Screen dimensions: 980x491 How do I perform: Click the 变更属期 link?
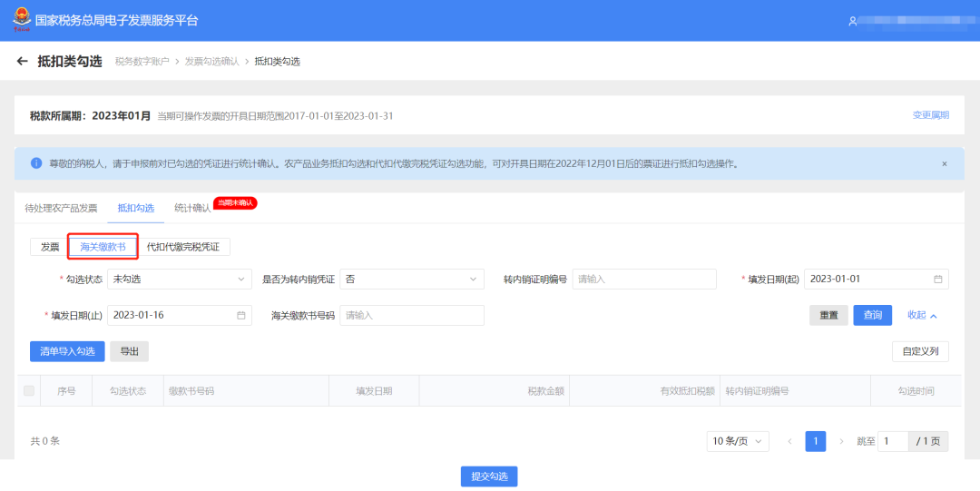pos(930,115)
